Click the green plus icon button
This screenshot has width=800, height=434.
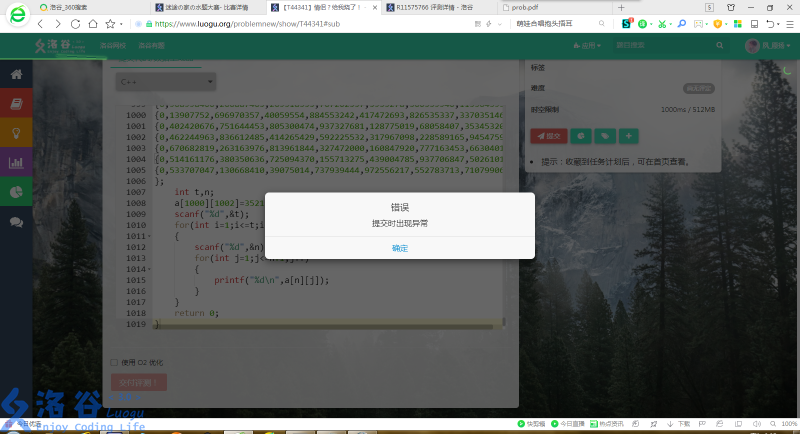pyautogui.click(x=628, y=136)
